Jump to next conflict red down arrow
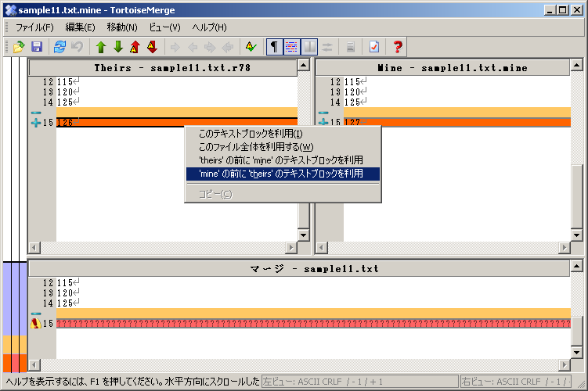 [x=152, y=47]
